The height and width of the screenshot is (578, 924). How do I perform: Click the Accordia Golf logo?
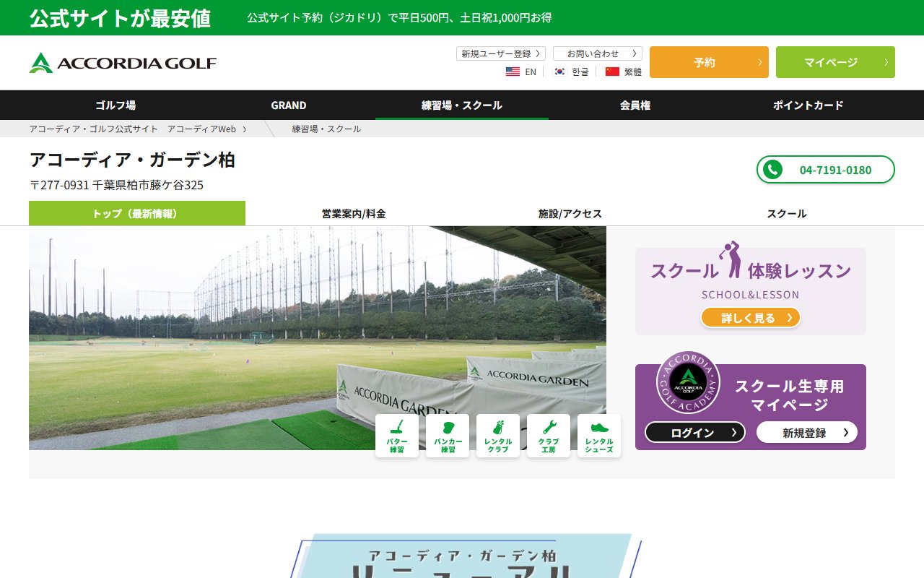(123, 63)
